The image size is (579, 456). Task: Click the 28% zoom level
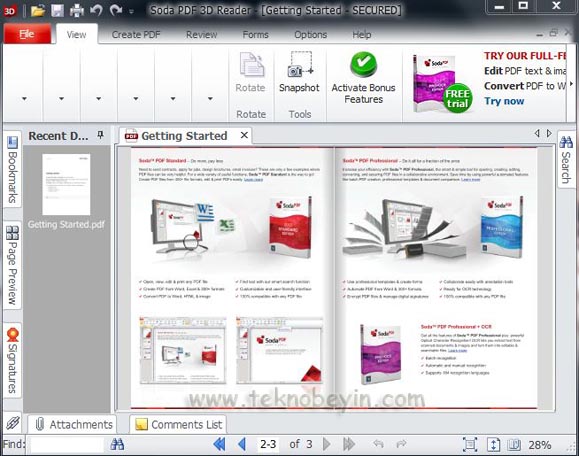(x=539, y=445)
